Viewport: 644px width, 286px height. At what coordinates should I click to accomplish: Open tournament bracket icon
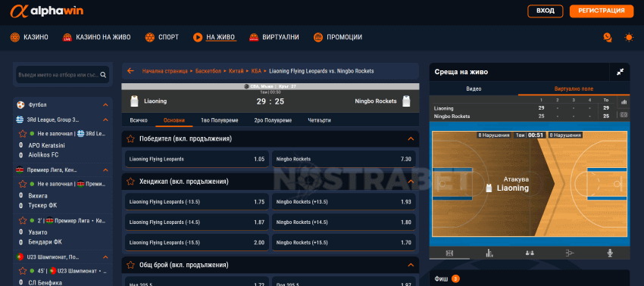[x=569, y=253]
